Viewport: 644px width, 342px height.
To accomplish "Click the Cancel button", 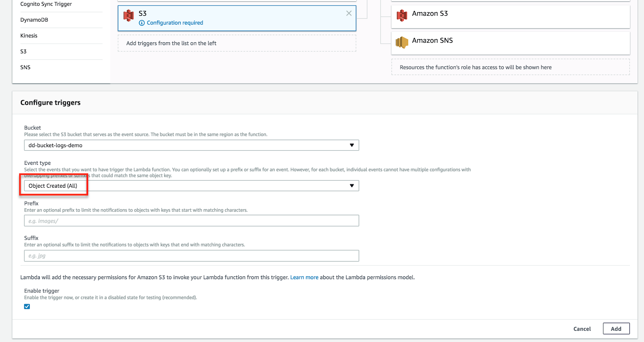I will [582, 329].
